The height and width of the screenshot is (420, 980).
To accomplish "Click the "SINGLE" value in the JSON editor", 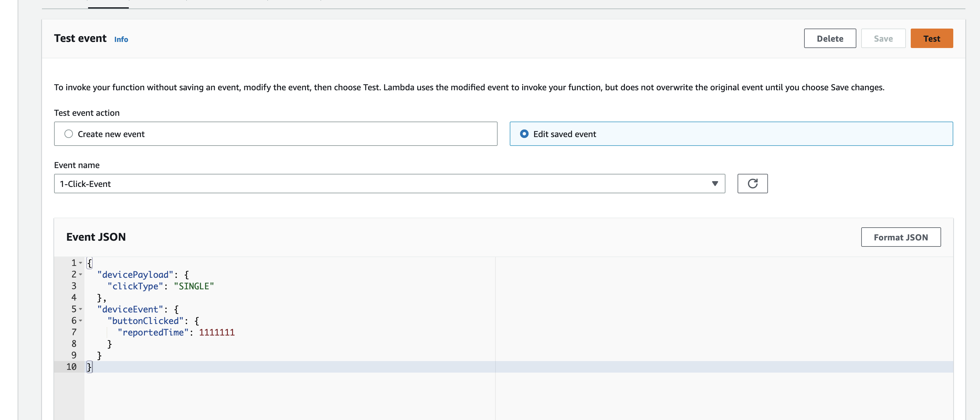I will [x=194, y=286].
